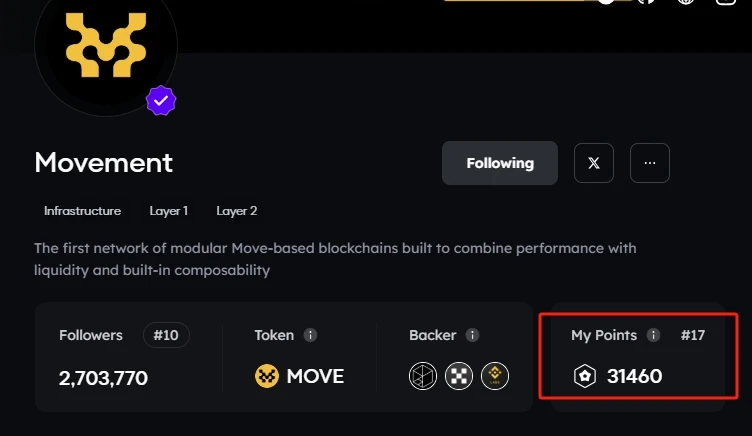Click the purple verified badge
This screenshot has width=752, height=436.
click(x=162, y=101)
